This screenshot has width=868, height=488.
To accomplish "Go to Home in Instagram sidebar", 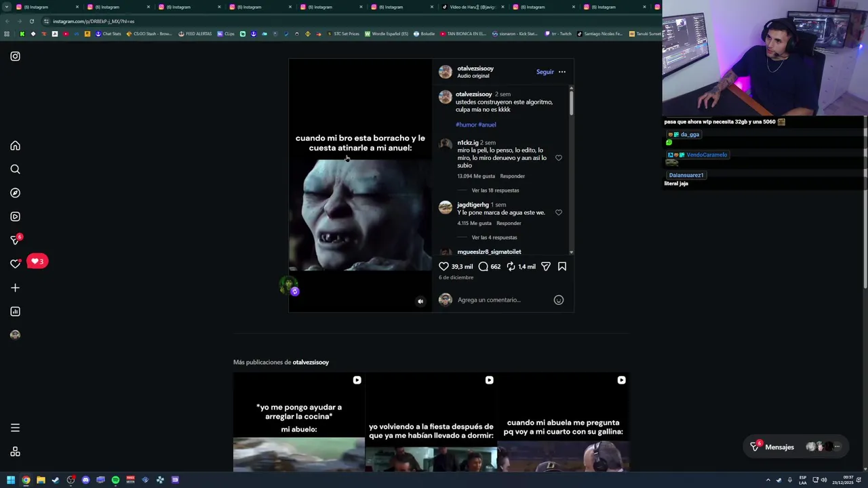I will 15,146.
